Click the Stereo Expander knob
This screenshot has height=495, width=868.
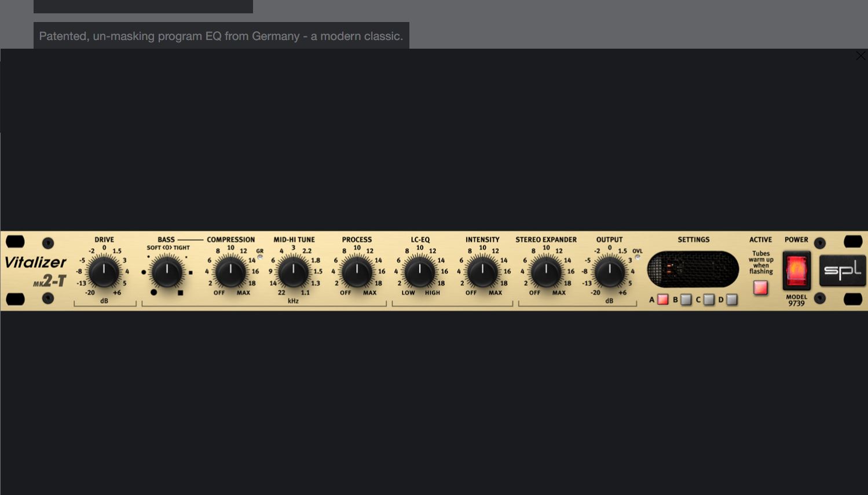[x=546, y=272]
